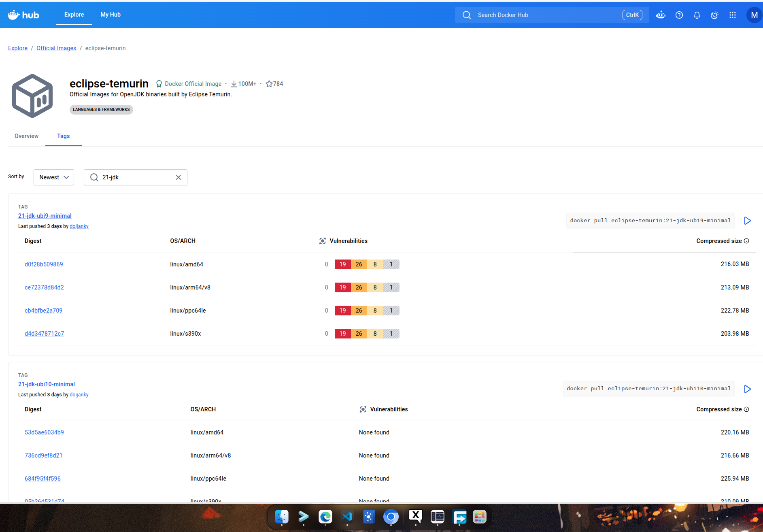Click the 220.16 MB size value

tap(735, 432)
